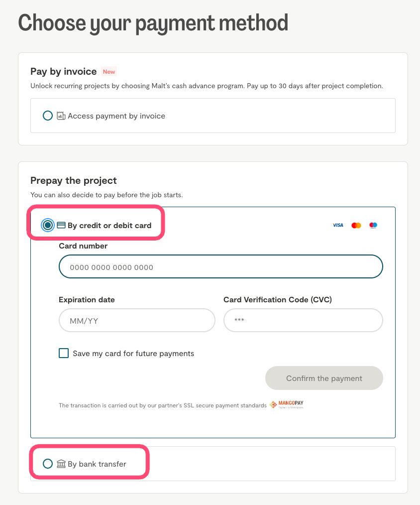
Task: Click the Prepay the project heading
Action: tap(74, 180)
